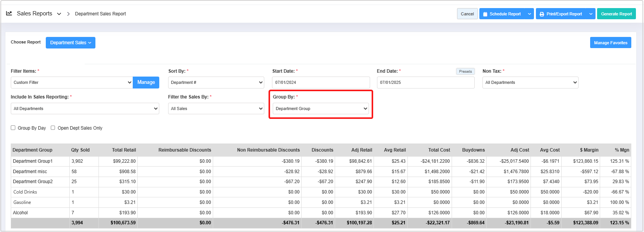Open the Non Tax departments dropdown
This screenshot has width=644, height=232.
pos(530,82)
